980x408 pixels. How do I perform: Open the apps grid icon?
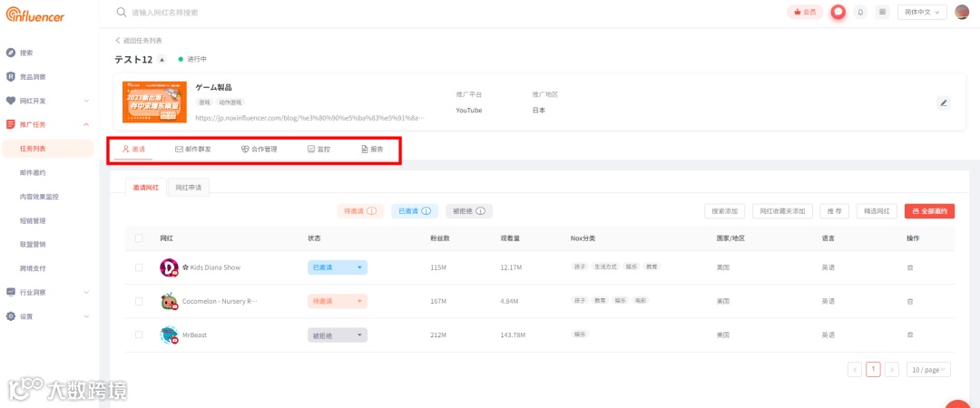tap(883, 12)
